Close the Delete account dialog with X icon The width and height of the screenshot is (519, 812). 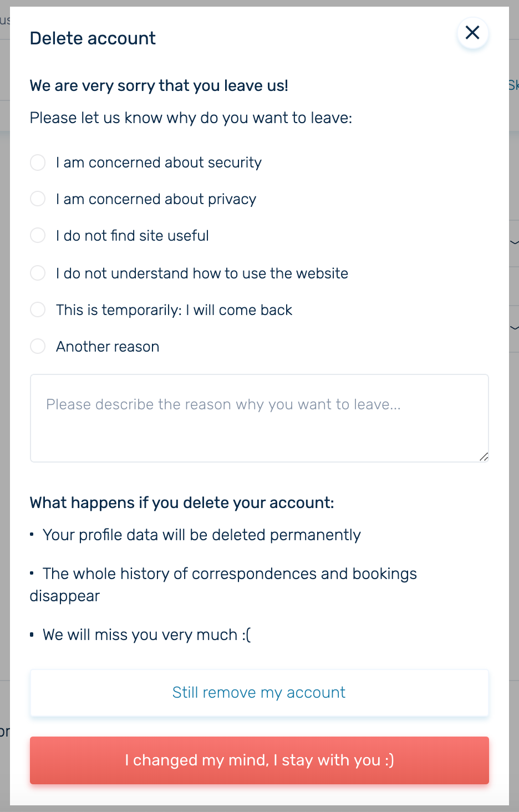(472, 33)
